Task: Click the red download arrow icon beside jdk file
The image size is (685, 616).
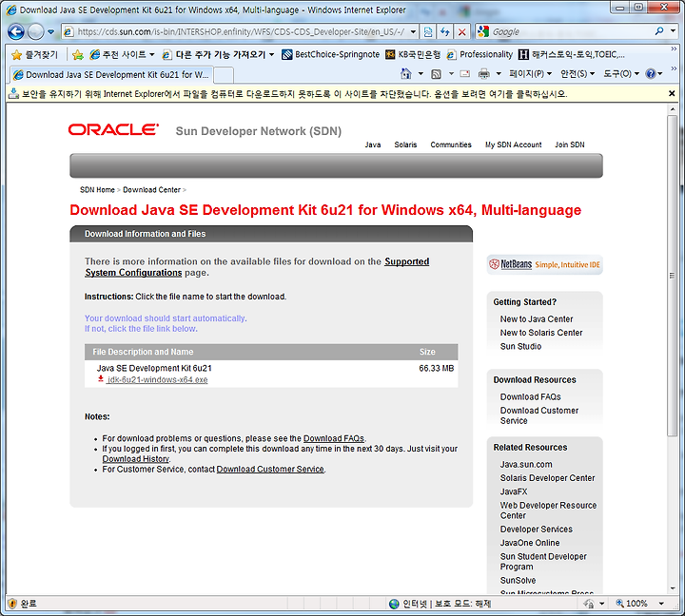Action: click(101, 379)
